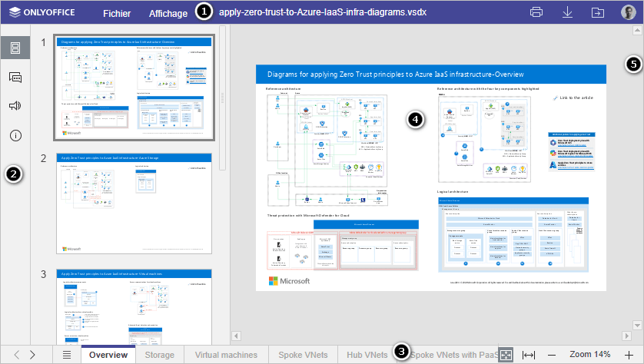Viewport: 644px width, 364px height.
Task: Go to the next sheet tab arrow
Action: (32, 355)
